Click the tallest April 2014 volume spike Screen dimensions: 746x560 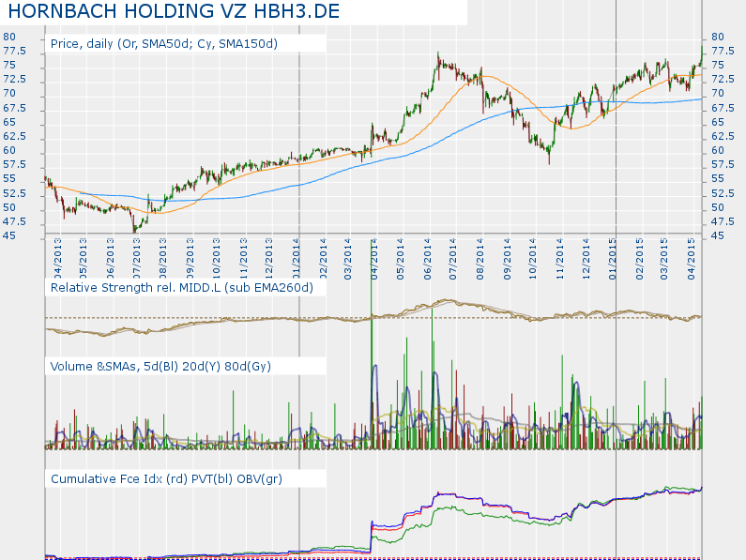coord(371,344)
